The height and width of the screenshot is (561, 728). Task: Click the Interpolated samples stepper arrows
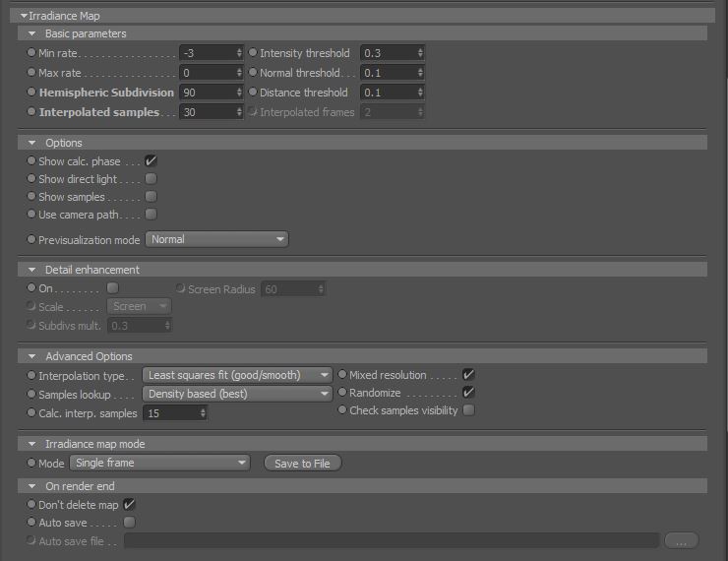[x=239, y=112]
